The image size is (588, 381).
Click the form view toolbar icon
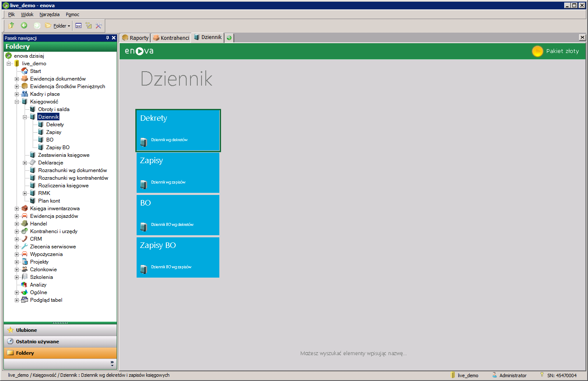[78, 25]
